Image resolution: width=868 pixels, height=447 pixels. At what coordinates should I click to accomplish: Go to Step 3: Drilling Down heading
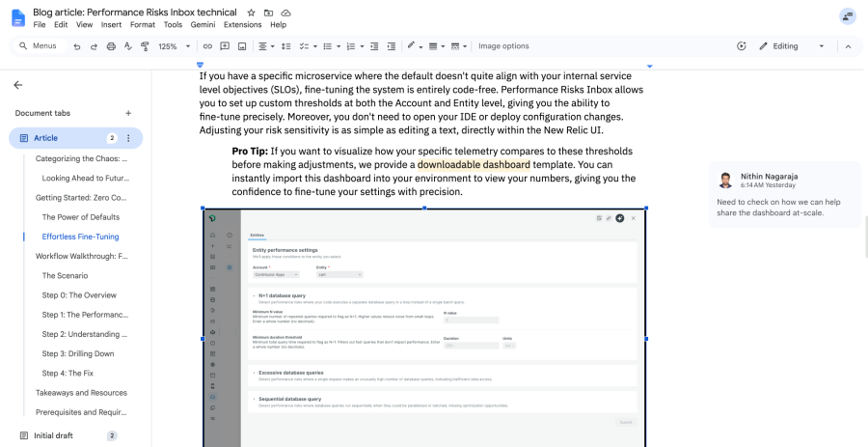click(78, 353)
